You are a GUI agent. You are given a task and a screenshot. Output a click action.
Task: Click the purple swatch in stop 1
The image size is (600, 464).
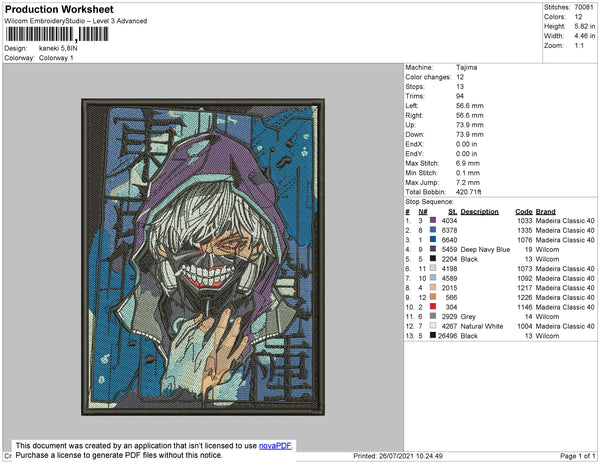tap(433, 221)
